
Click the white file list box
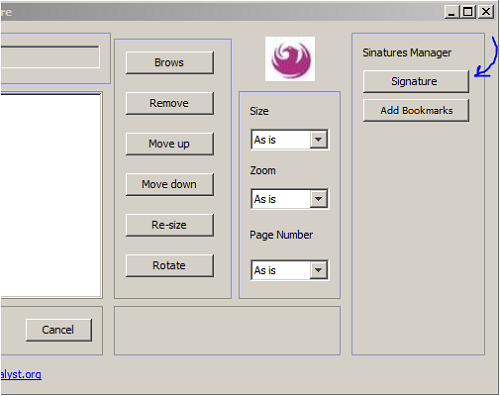point(51,195)
